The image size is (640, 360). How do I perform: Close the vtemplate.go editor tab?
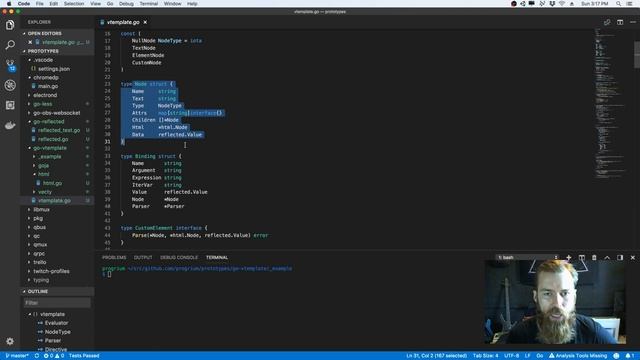click(x=145, y=22)
